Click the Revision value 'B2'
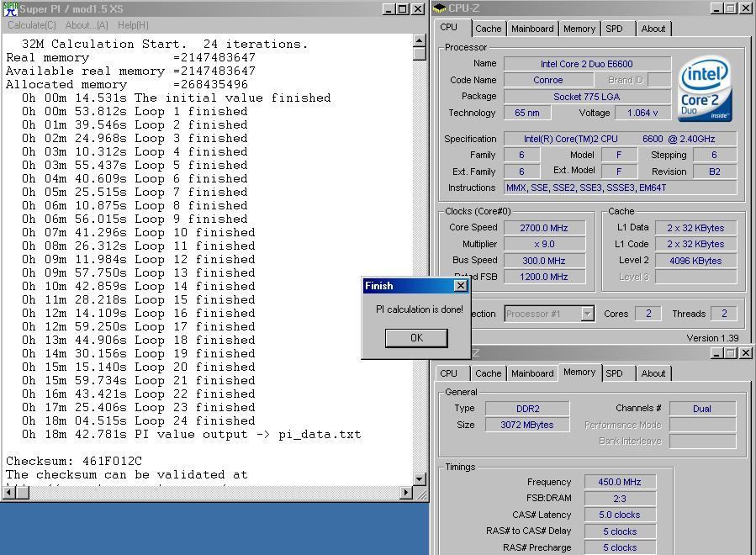 click(715, 172)
